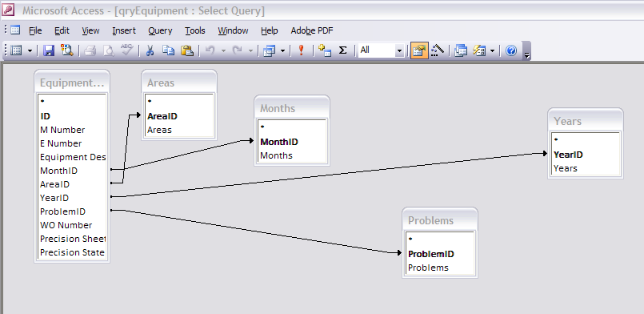This screenshot has height=314, width=644.
Task: Click the New Object AutoForm icon
Action: point(479,50)
